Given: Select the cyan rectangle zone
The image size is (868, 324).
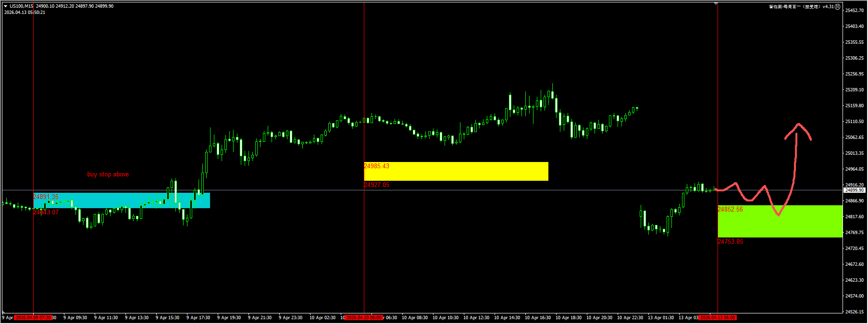Looking at the screenshot, I should [120, 200].
